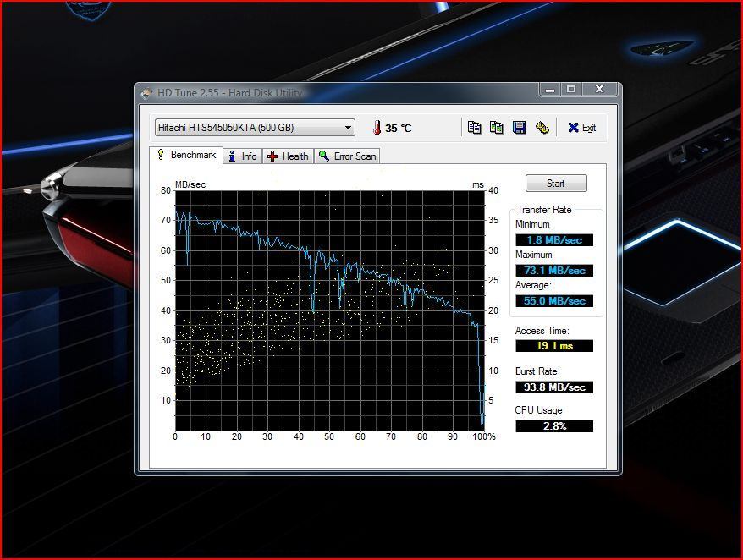Start the benchmark test
This screenshot has height=560, width=743.
[x=556, y=184]
